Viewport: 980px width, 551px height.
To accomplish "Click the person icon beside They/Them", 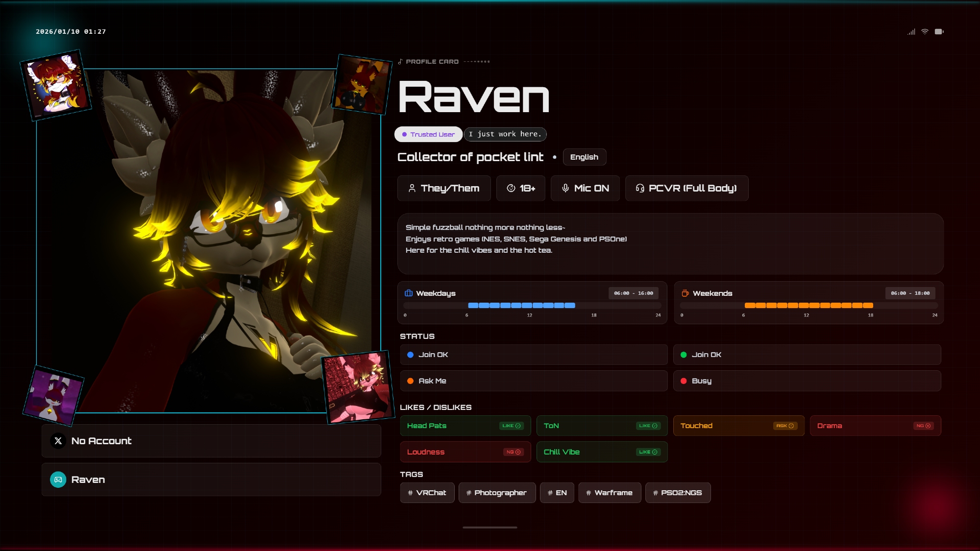I will click(x=412, y=188).
